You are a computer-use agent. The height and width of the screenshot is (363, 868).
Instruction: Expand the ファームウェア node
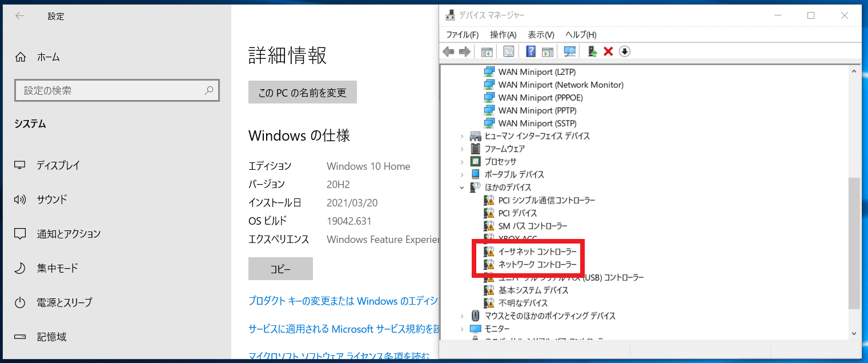coord(462,149)
